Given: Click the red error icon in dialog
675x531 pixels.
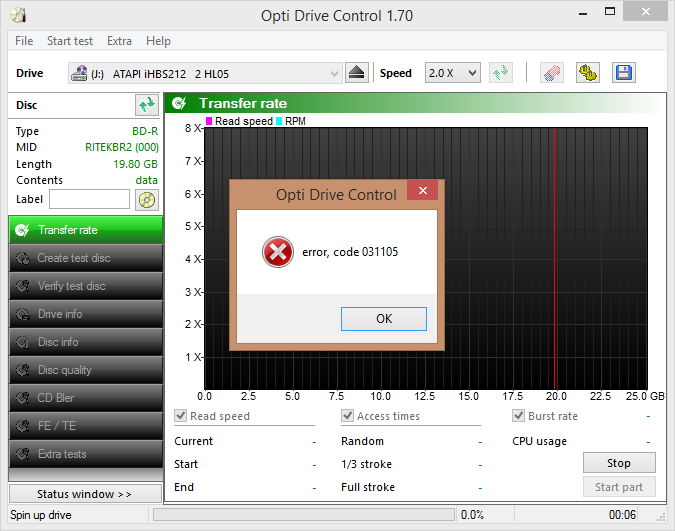Looking at the screenshot, I should (x=278, y=252).
